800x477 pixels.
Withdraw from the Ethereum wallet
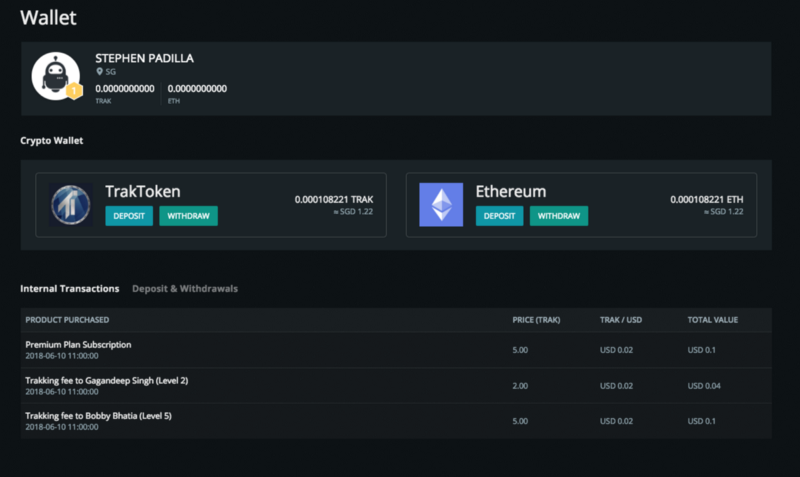[559, 216]
